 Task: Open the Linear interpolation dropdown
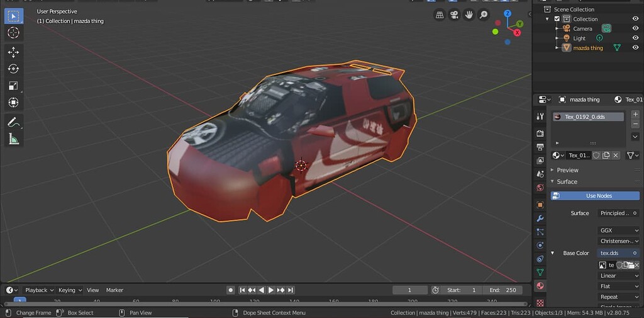[x=619, y=276]
